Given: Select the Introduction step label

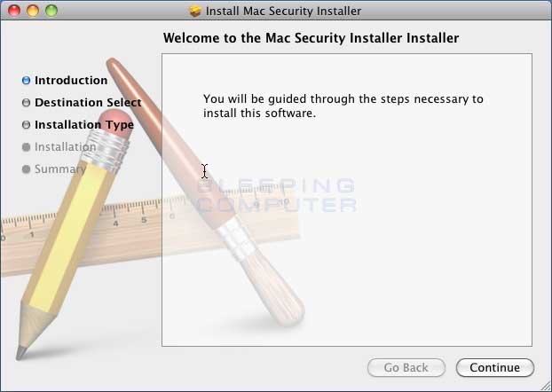Looking at the screenshot, I should 71,80.
